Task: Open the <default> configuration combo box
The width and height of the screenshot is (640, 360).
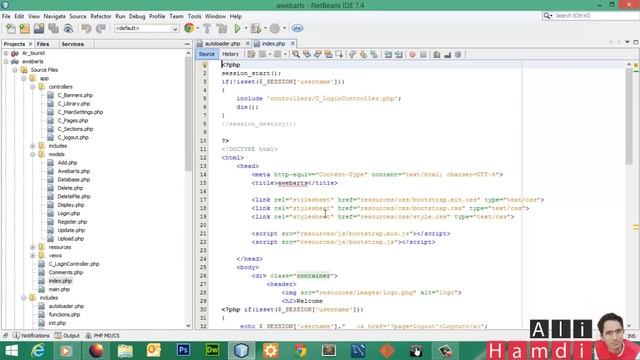Action: click(147, 29)
